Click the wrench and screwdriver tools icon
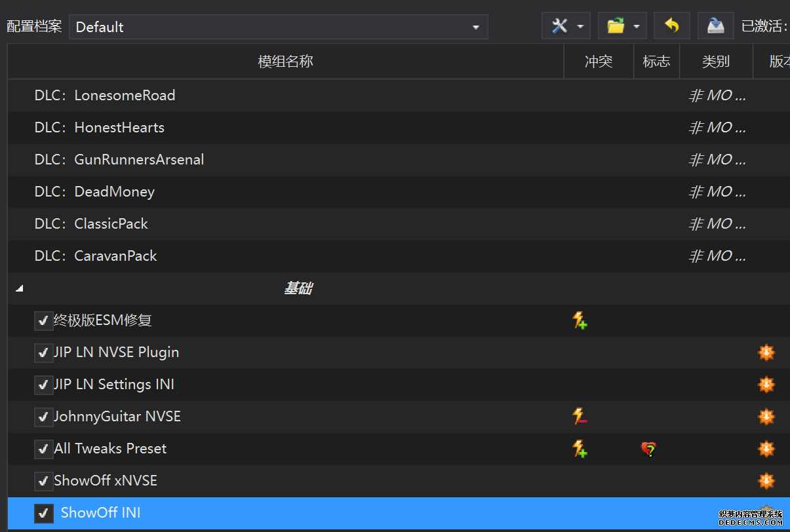Screen dimensions: 790x532 tap(559, 26)
